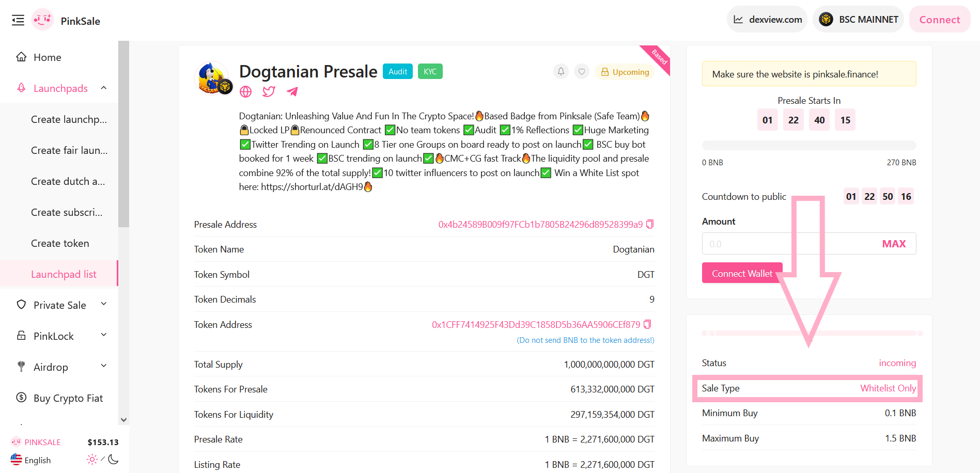This screenshot has width=980, height=473.
Task: Open the project Telegram icon
Action: click(292, 91)
